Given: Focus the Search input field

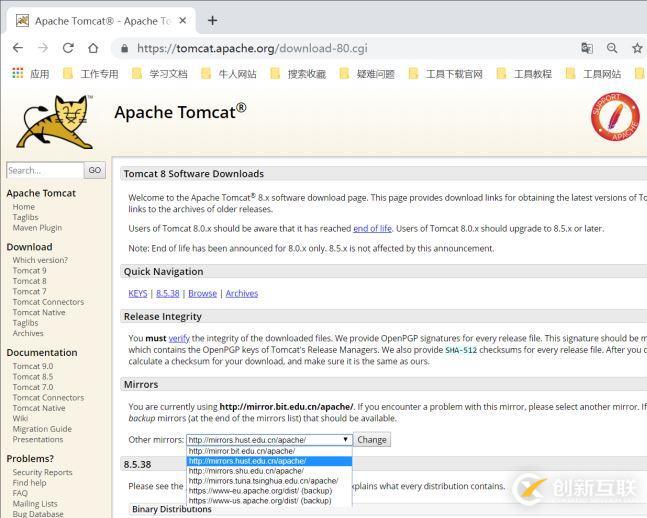Looking at the screenshot, I should tap(45, 170).
